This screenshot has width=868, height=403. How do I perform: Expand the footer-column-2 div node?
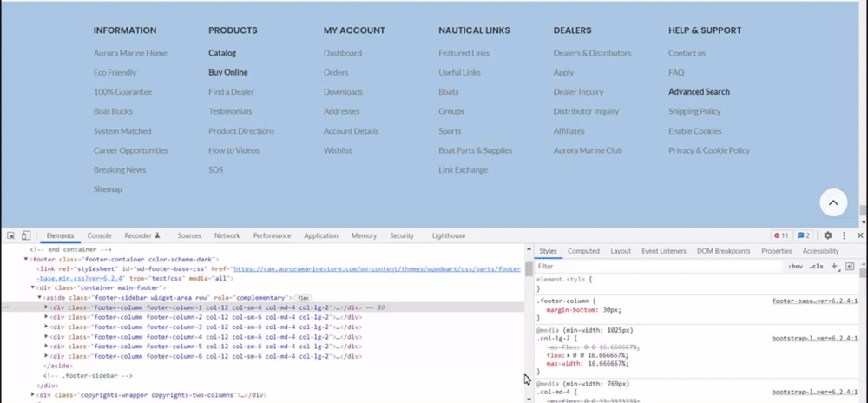click(47, 317)
